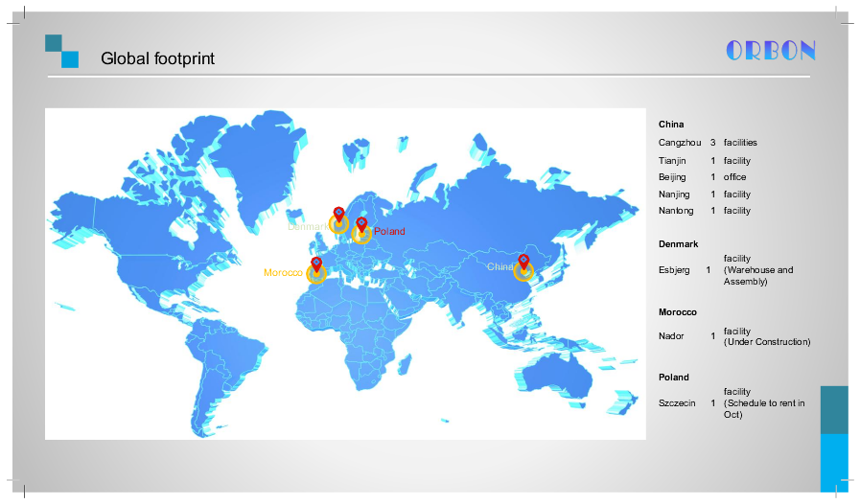Select the Morocco heading in the list
The height and width of the screenshot is (504, 860).
tap(677, 312)
